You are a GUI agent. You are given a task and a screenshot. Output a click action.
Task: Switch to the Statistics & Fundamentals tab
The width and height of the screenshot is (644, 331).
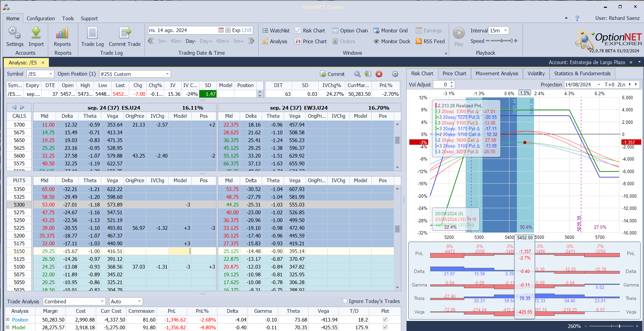(x=582, y=74)
